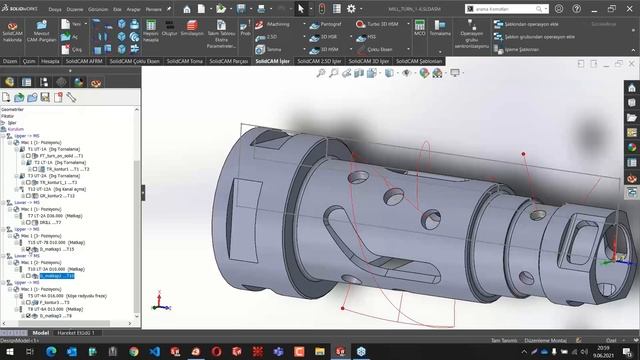
Task: Toggle checkbox for F_kontur3 ...T5 operation
Action: 29,302
